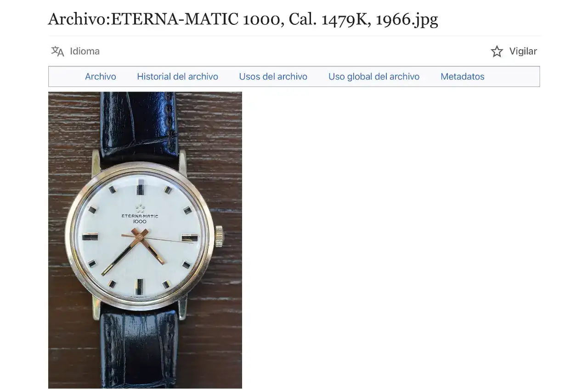Click the six o'clock hour marker on dial
The height and width of the screenshot is (390, 588).
point(139,287)
